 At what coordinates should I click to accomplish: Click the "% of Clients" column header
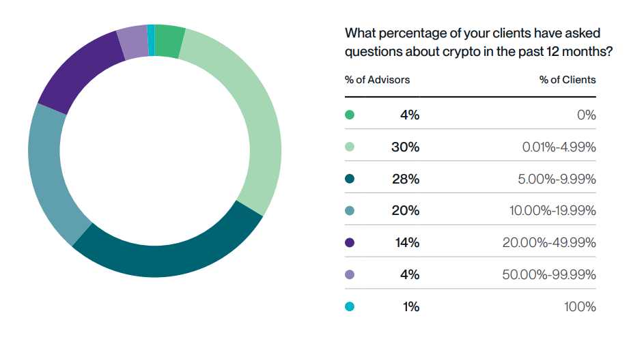pyautogui.click(x=568, y=80)
